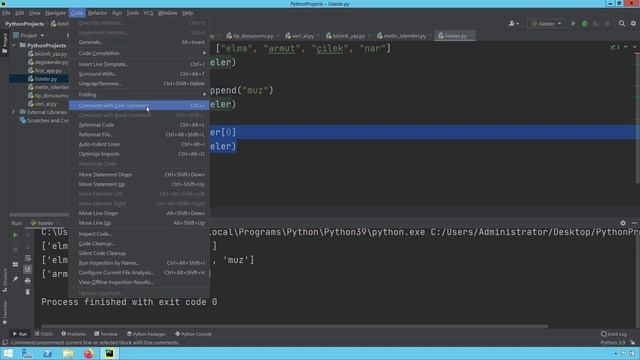Select Scratches and Consoles node

point(44,120)
